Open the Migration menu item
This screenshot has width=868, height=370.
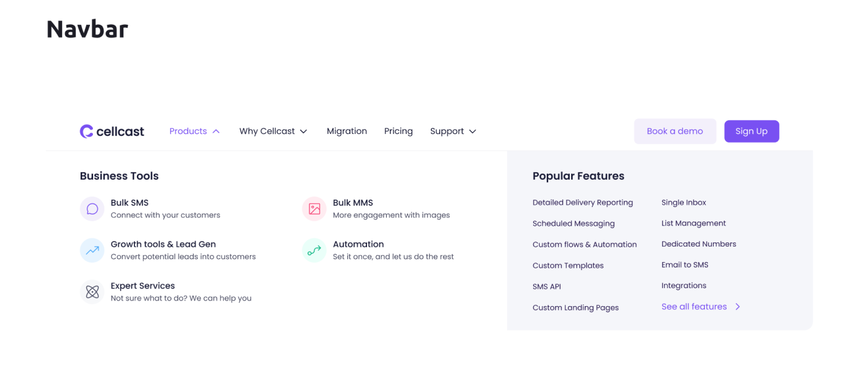click(x=347, y=131)
